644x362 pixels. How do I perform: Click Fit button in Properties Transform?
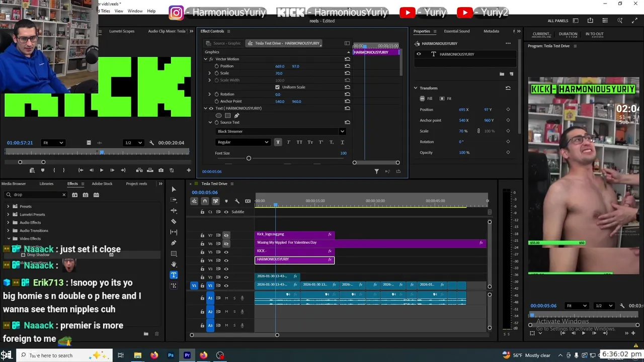coord(446,99)
